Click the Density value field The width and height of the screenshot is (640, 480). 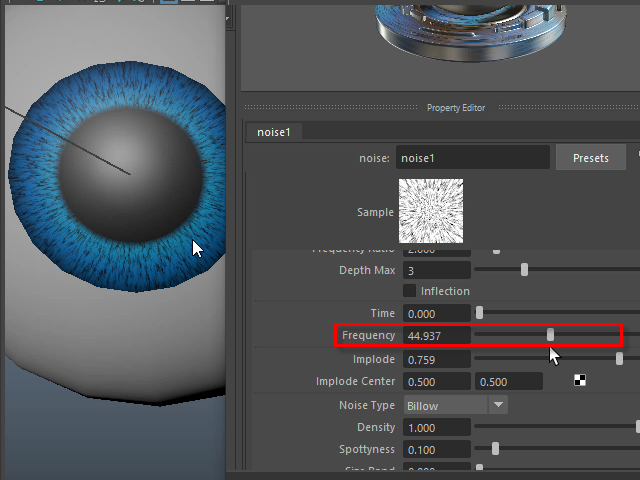[436, 427]
